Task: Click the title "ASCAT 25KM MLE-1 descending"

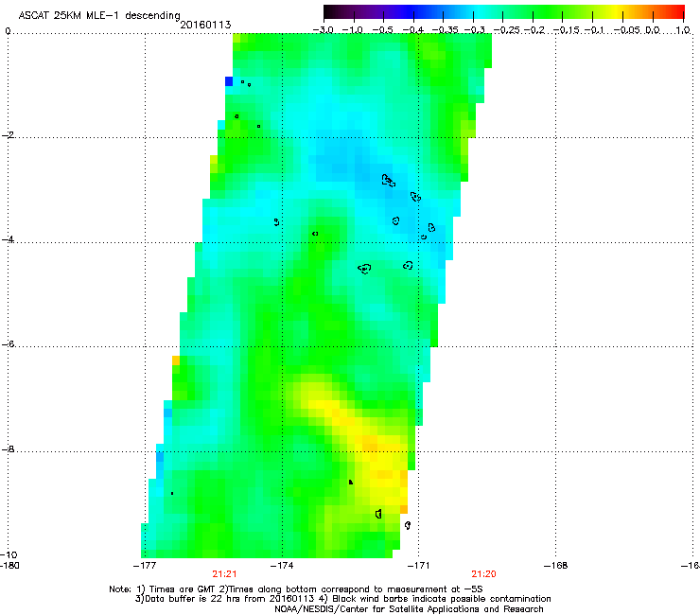Action: tap(99, 15)
